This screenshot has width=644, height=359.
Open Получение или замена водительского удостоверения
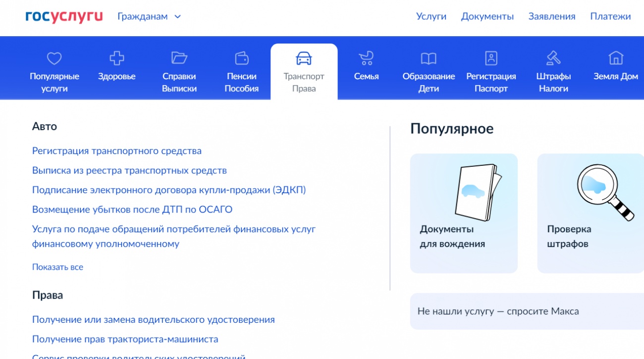click(154, 320)
